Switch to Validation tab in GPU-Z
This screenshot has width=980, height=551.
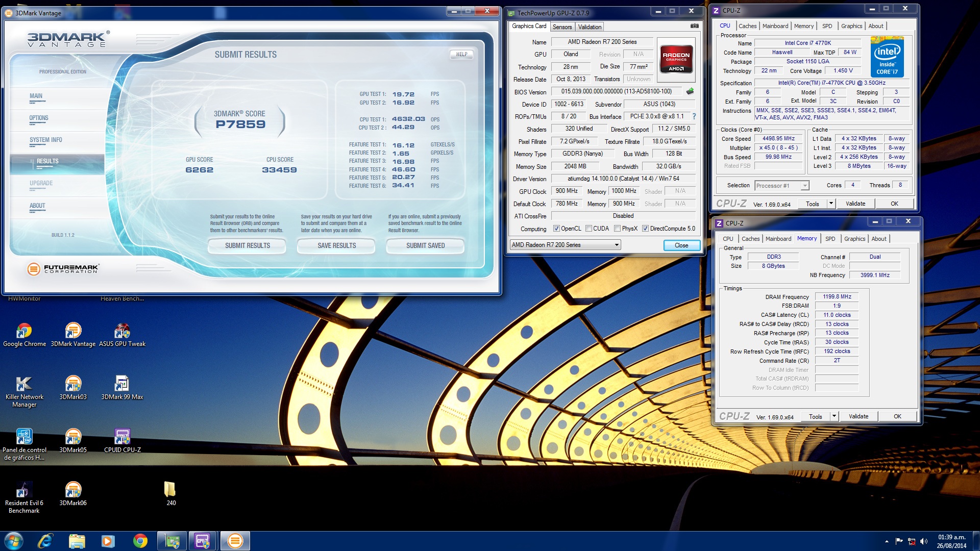pos(590,27)
